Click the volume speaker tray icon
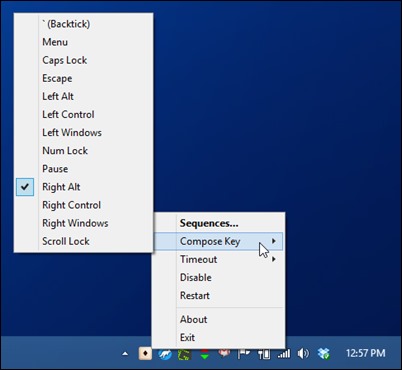Screen dimensions: 402x370 pos(303,353)
